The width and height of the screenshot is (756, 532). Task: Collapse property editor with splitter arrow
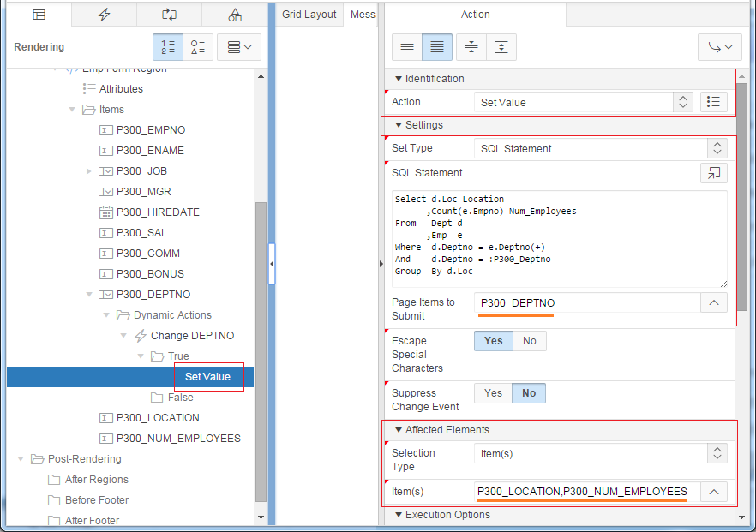point(381,264)
